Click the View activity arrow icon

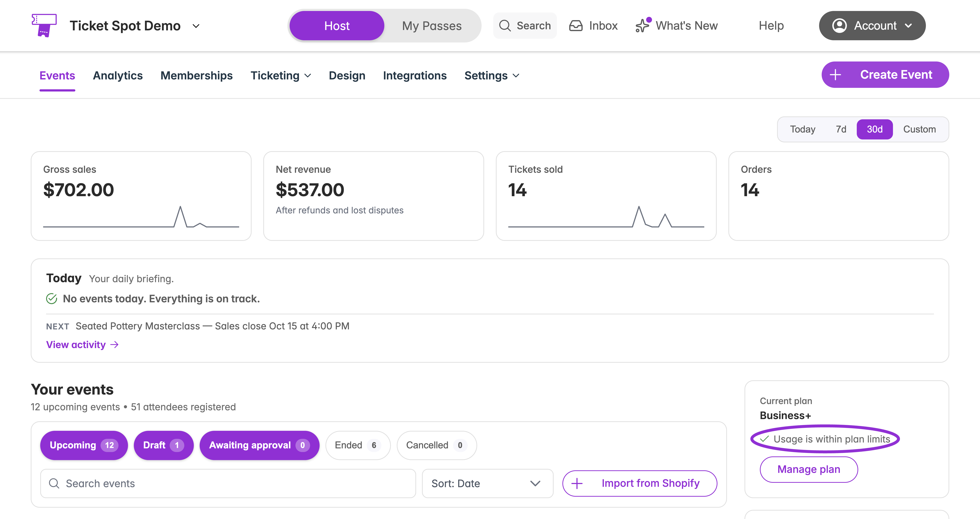click(x=114, y=345)
